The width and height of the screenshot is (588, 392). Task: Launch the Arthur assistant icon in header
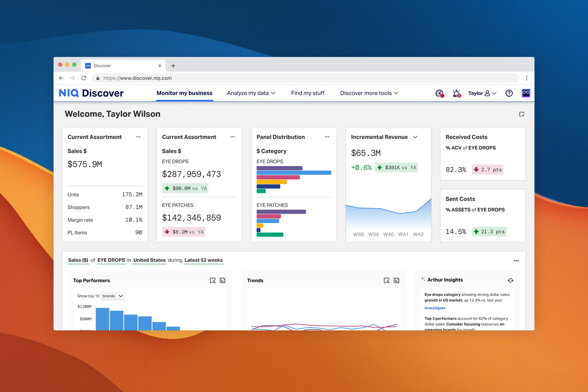(526, 93)
